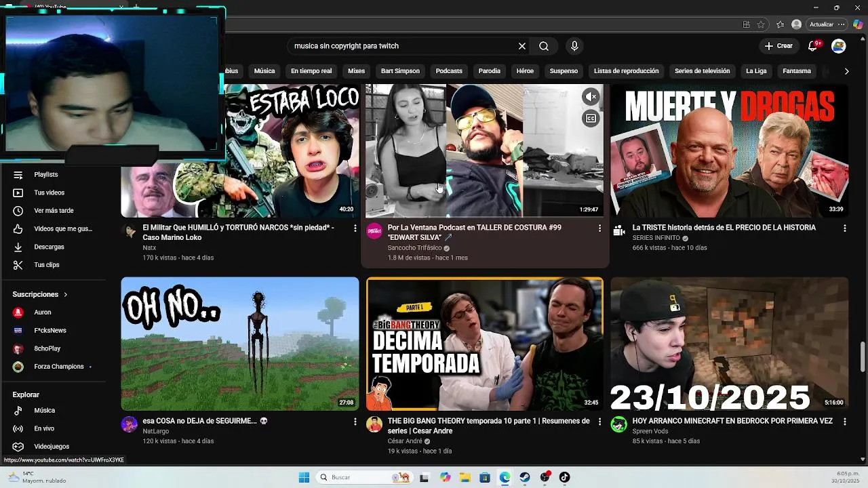Open the Sancocho Trifásico channel avatar

click(374, 231)
